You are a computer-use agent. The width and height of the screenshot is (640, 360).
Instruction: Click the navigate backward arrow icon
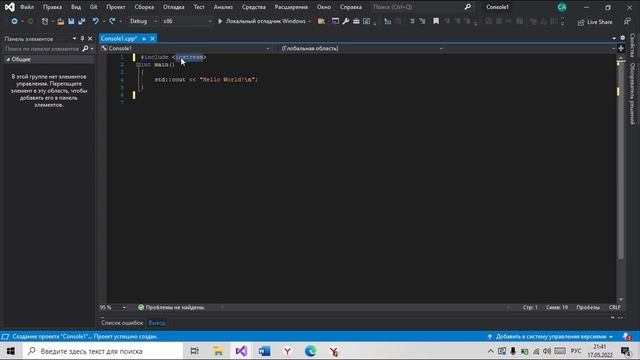[x=14, y=21]
